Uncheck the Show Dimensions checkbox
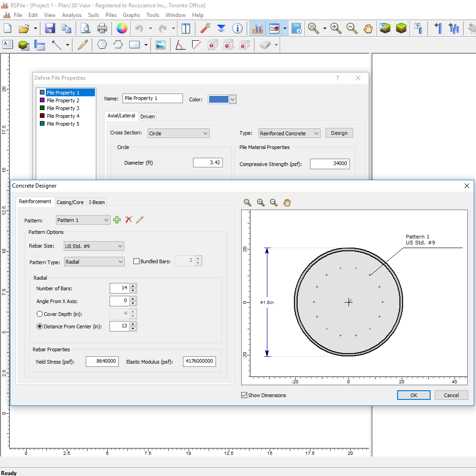This screenshot has height=476, width=476. [x=244, y=395]
